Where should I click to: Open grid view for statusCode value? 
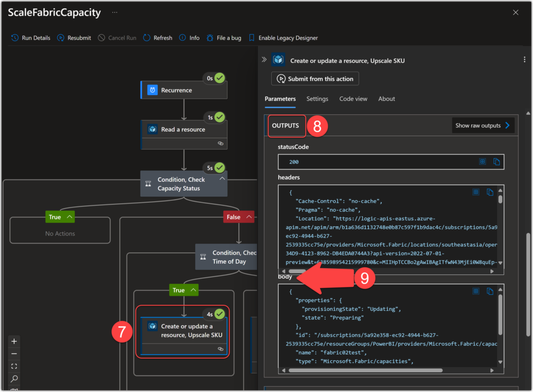(x=483, y=162)
